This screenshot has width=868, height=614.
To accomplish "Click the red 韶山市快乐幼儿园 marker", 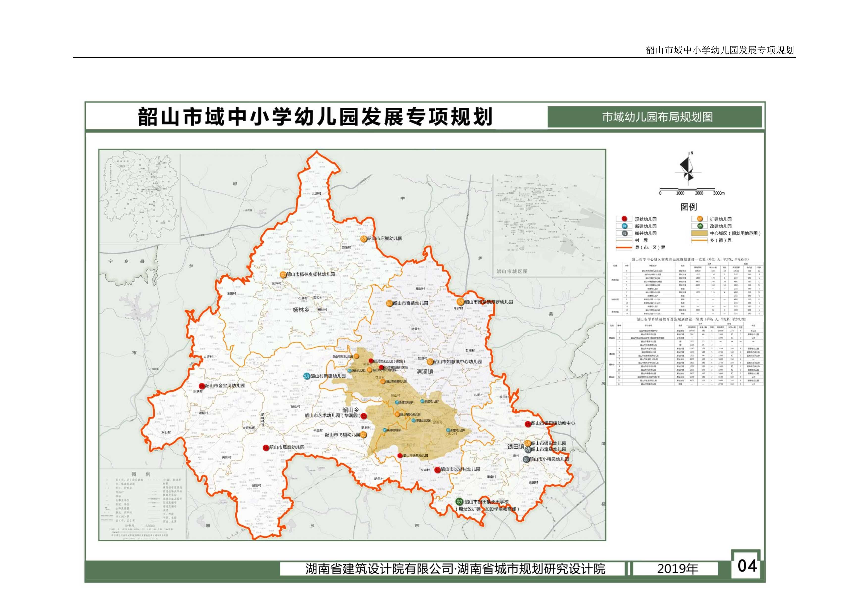I will coord(400,456).
